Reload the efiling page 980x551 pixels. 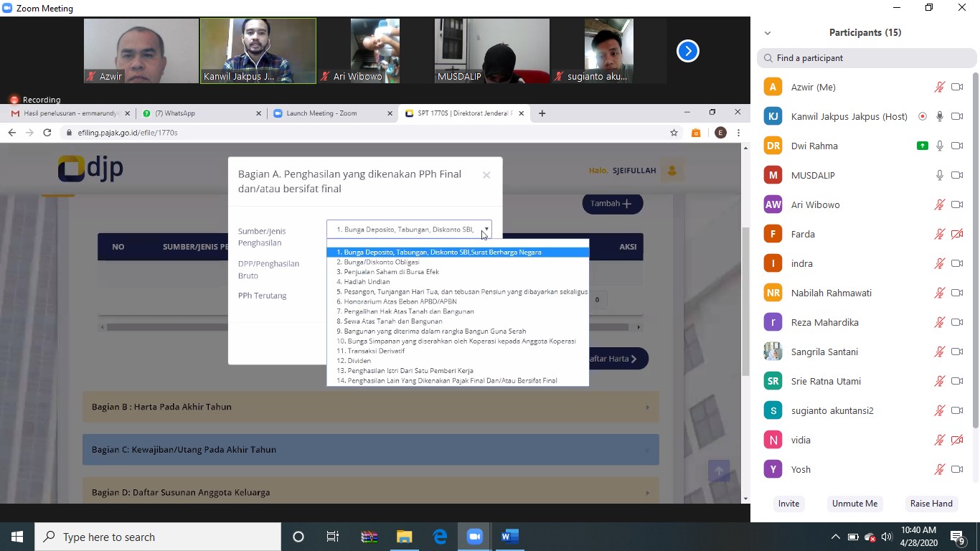tap(47, 133)
